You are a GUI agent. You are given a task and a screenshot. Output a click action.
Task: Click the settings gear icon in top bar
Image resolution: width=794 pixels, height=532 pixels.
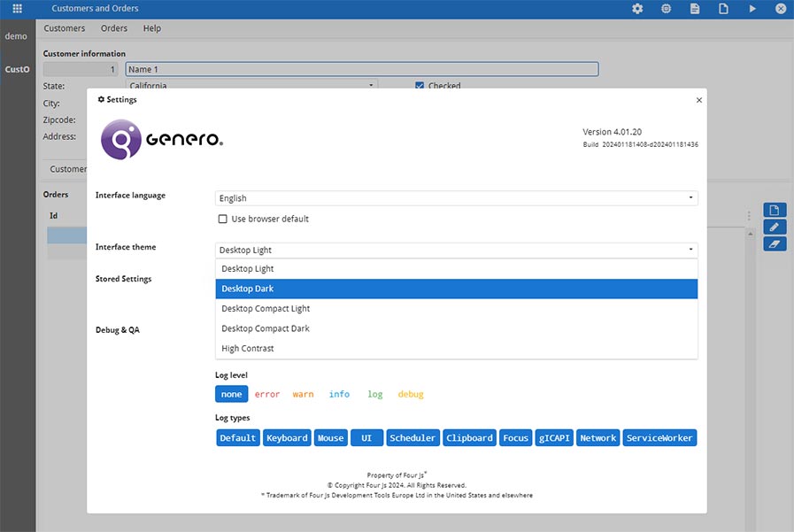click(637, 9)
